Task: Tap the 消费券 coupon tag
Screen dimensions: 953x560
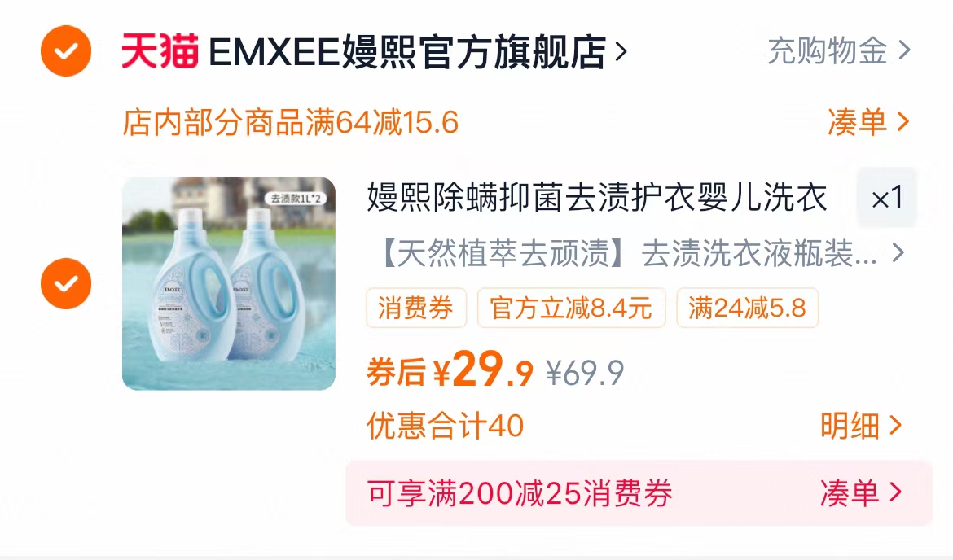Action: pos(416,308)
